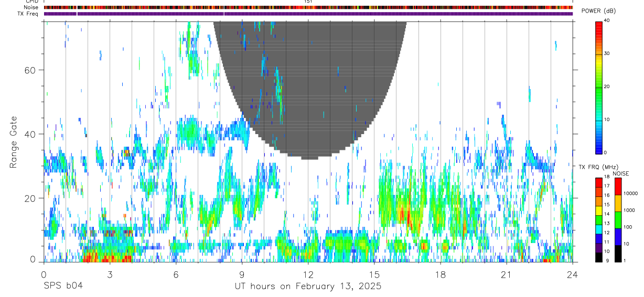This screenshot has height=297, width=644.
Task: Click the "15" tick on the UT hours axis
Action: [x=374, y=274]
